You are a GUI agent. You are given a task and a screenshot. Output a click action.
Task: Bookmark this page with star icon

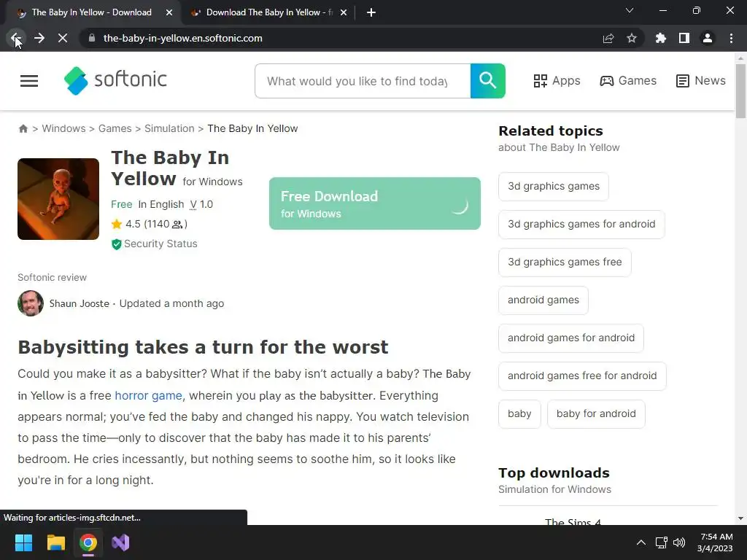[632, 38]
